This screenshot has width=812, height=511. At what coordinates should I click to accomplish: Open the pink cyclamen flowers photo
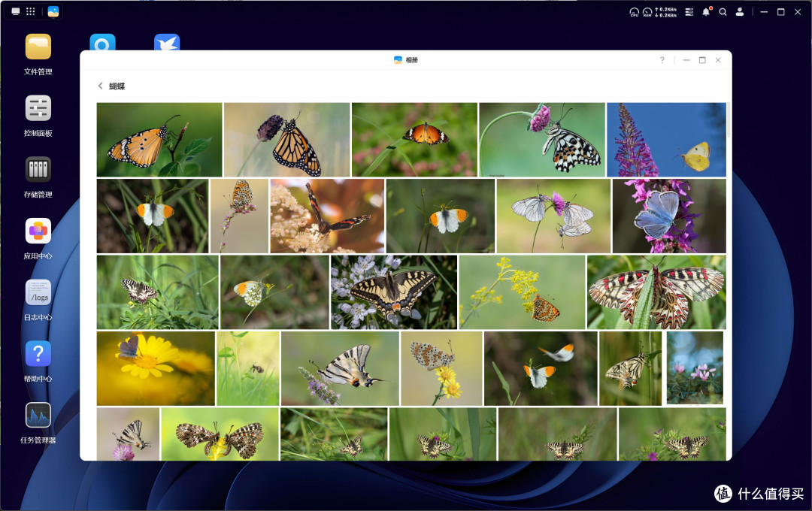click(x=695, y=368)
